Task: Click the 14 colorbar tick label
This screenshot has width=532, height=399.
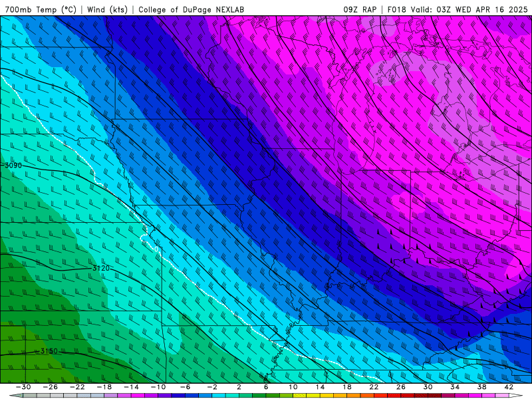Action: tap(320, 387)
